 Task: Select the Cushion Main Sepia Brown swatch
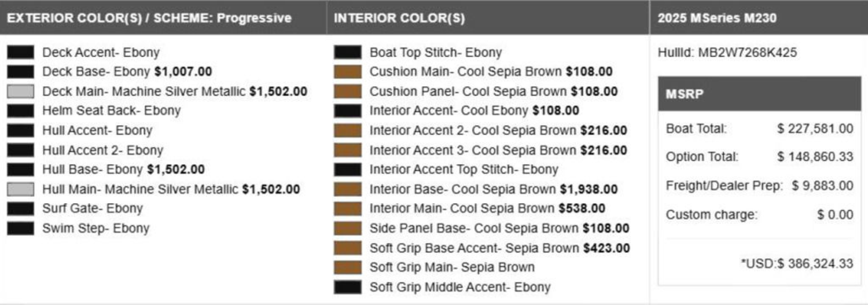(x=347, y=72)
